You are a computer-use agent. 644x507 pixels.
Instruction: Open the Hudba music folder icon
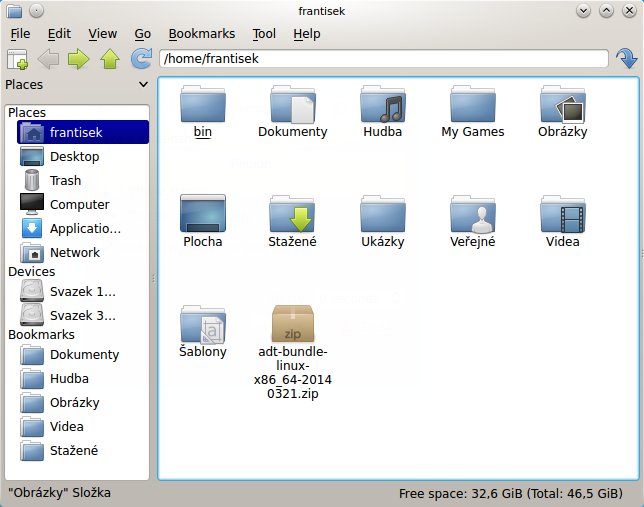[382, 105]
